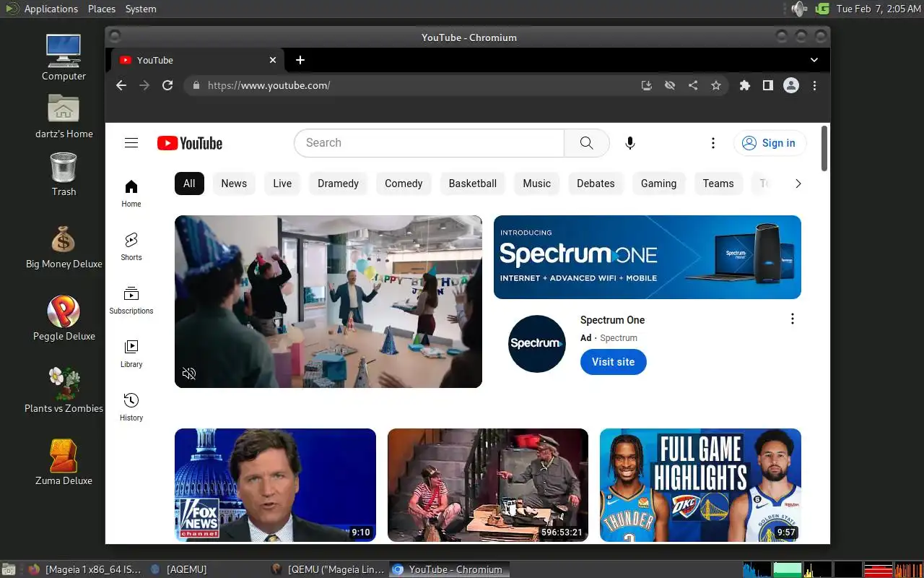This screenshot has height=578, width=924.
Task: Open Shorts in the sidebar
Action: click(131, 246)
